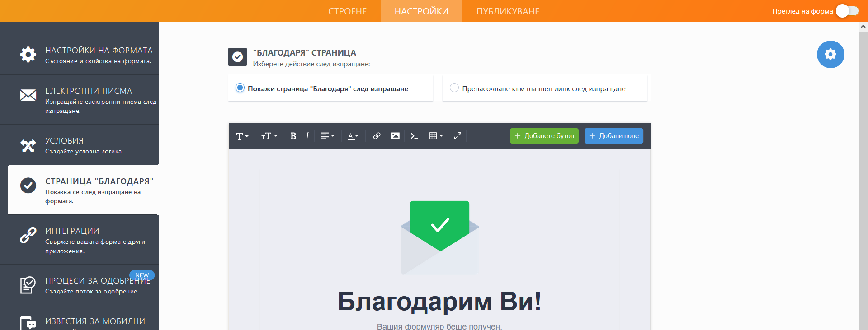Edit the Благодарим Ви! heading text
868x330 pixels.
pyautogui.click(x=439, y=301)
